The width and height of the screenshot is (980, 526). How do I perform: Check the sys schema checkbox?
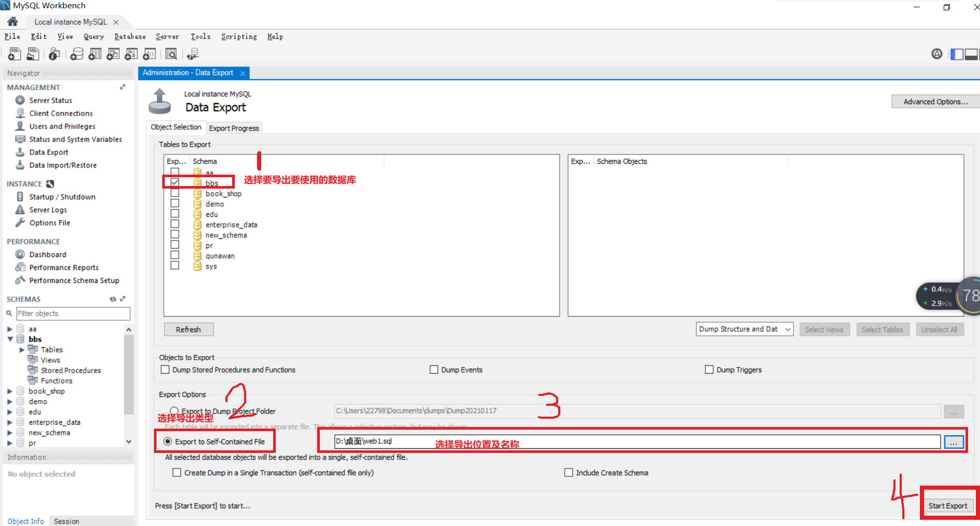pyautogui.click(x=175, y=265)
